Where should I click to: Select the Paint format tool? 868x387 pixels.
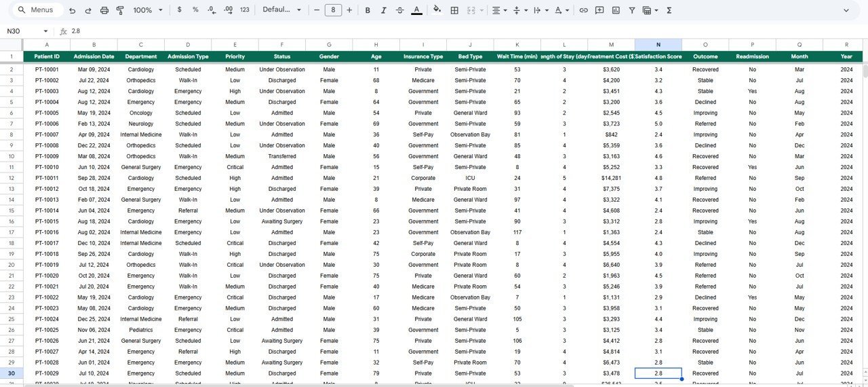click(120, 10)
